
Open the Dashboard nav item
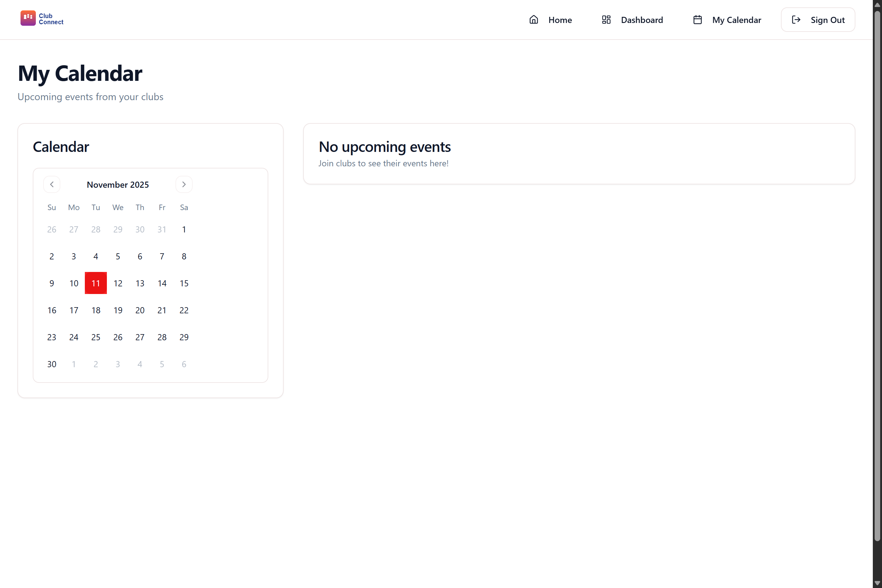click(641, 20)
